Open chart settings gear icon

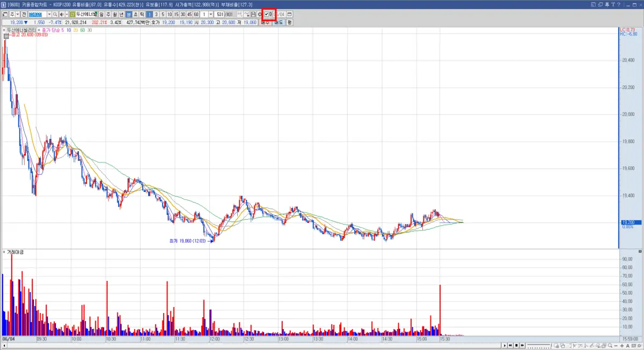pos(260,14)
